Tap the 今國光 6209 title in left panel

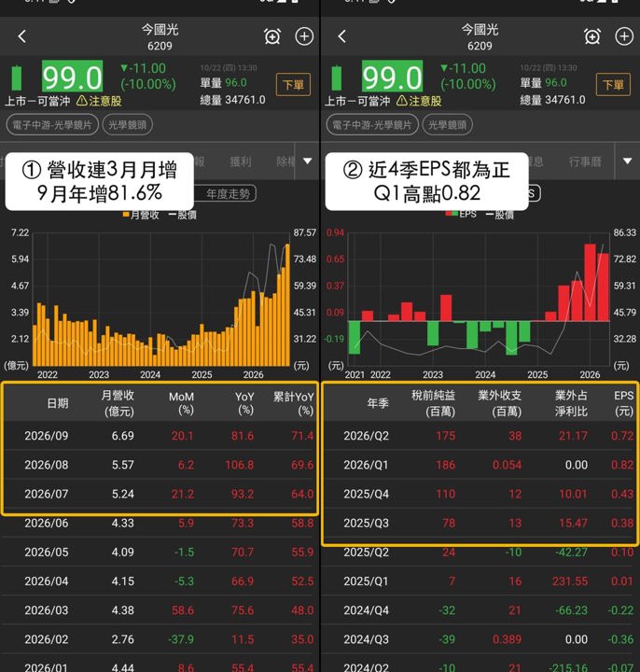160,36
